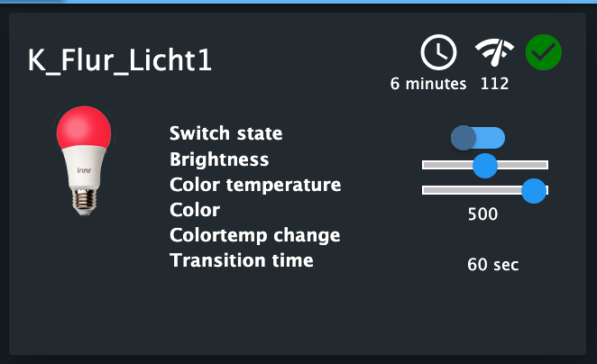Click the Switch state label
Screen dimensions: 597x364
coord(225,133)
